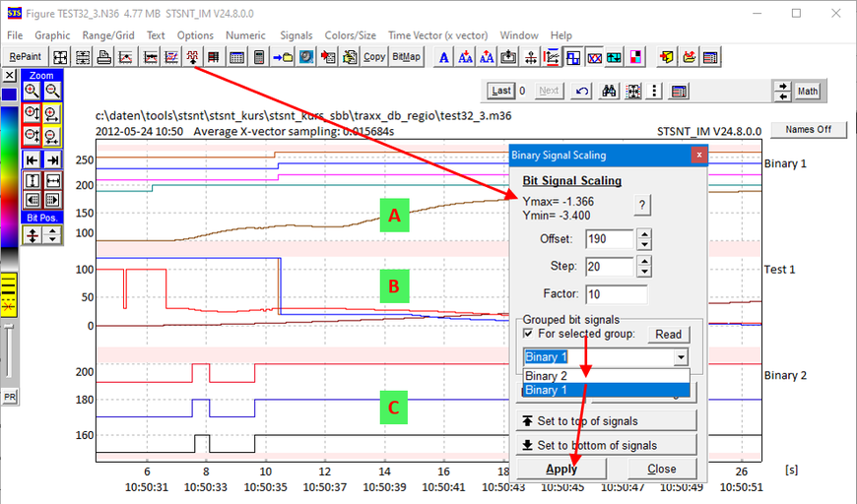Click the vertical zoom out icon

tap(32, 136)
